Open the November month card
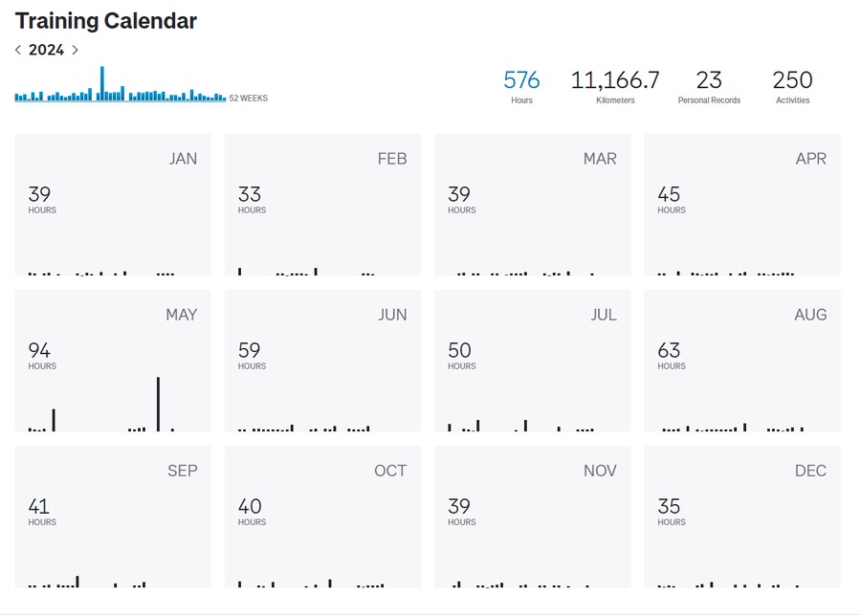The image size is (861, 616). (x=533, y=517)
